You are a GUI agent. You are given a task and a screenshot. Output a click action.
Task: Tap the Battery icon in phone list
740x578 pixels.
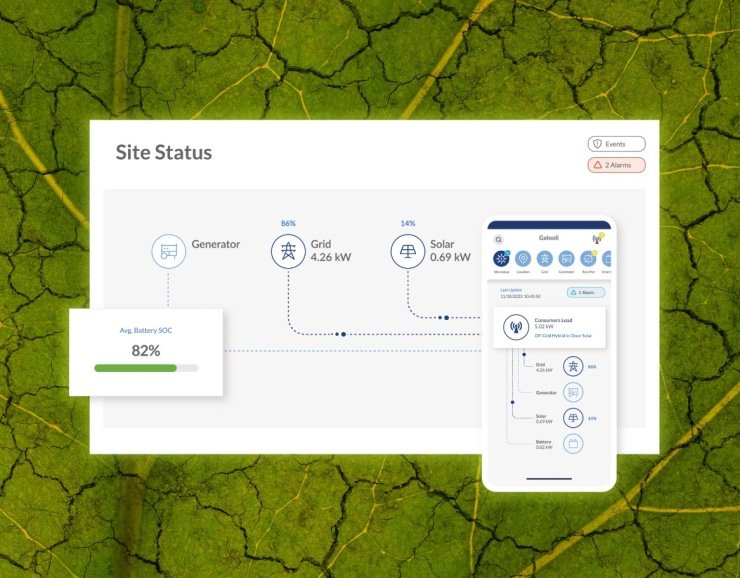(x=573, y=444)
